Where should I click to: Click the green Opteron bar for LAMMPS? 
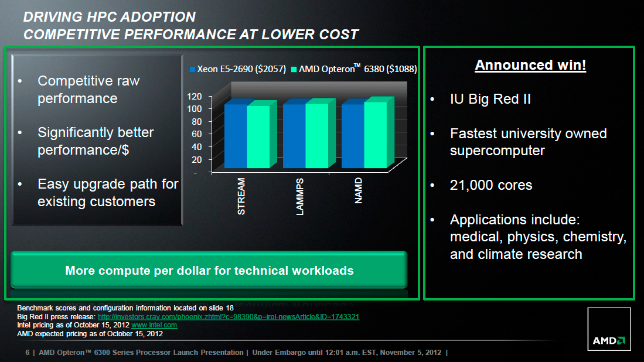(316, 136)
